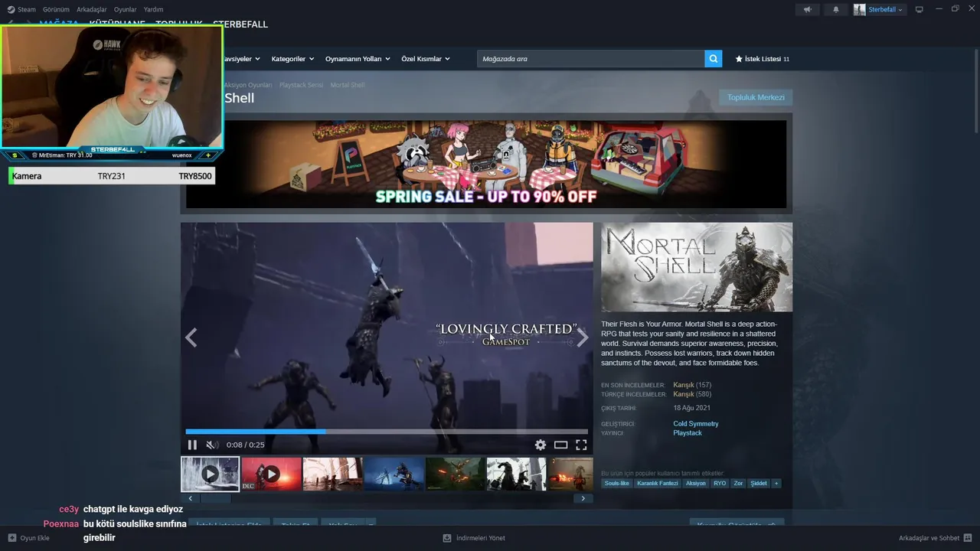The image size is (980, 551).
Task: Open İstek Listesi wishlist
Action: coord(762,59)
